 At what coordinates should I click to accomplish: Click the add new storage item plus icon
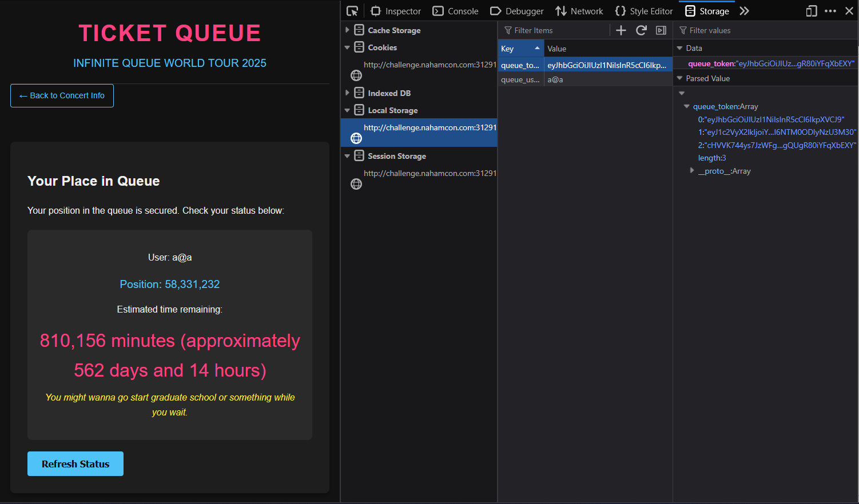(621, 30)
